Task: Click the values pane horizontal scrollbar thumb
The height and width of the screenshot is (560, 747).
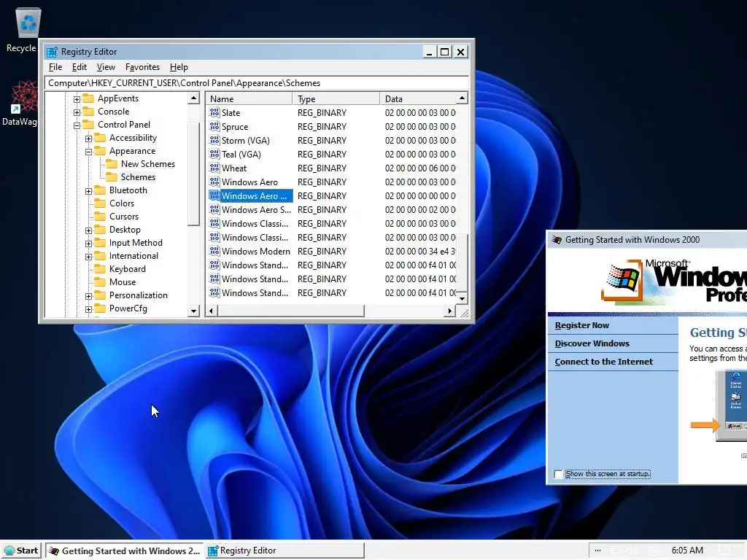Action: [290, 311]
